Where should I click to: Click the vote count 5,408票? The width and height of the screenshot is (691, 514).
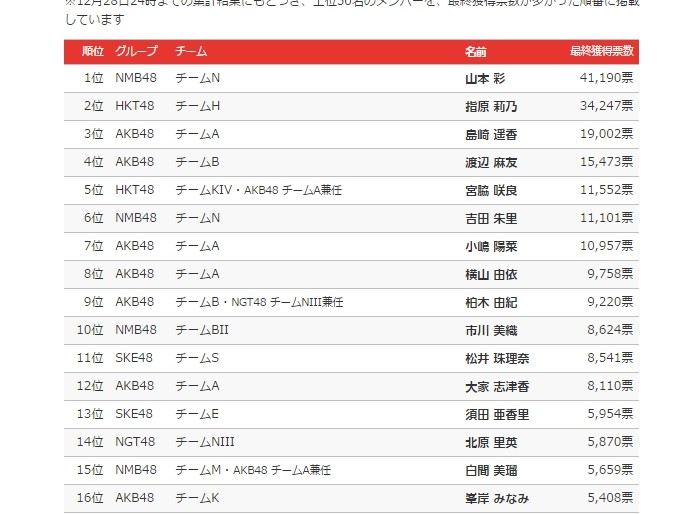point(610,497)
